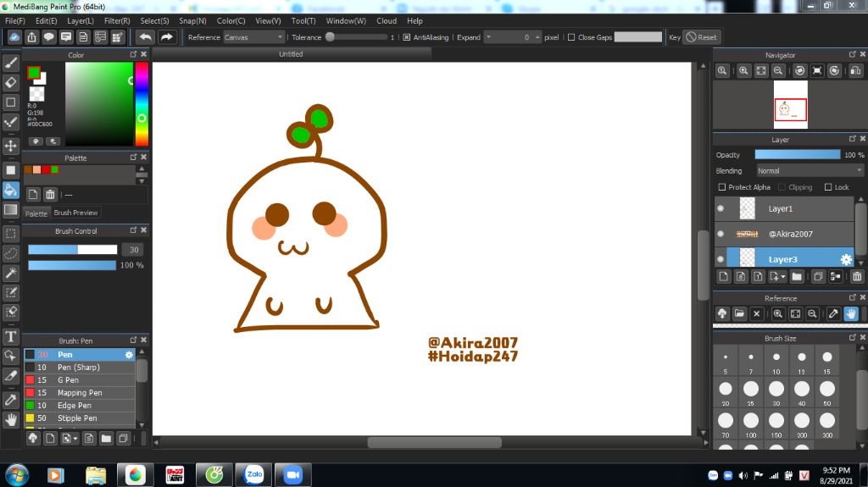Click the Zoom In icon in Navigator

[743, 71]
